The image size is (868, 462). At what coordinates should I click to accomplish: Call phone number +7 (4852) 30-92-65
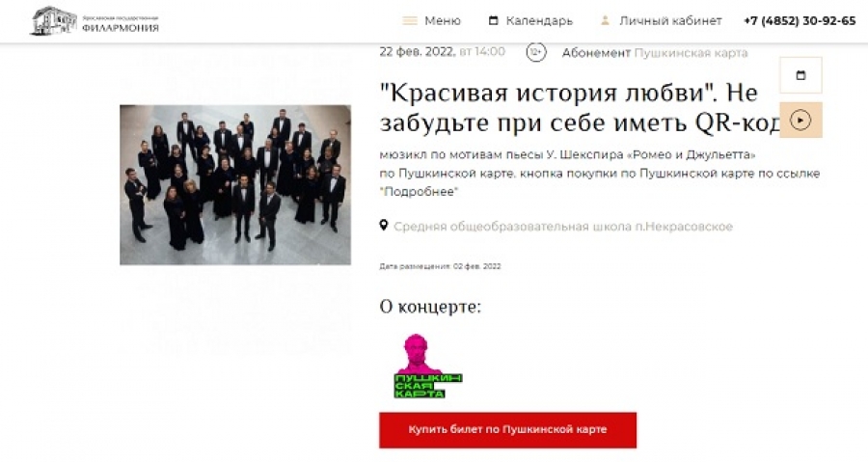point(800,21)
